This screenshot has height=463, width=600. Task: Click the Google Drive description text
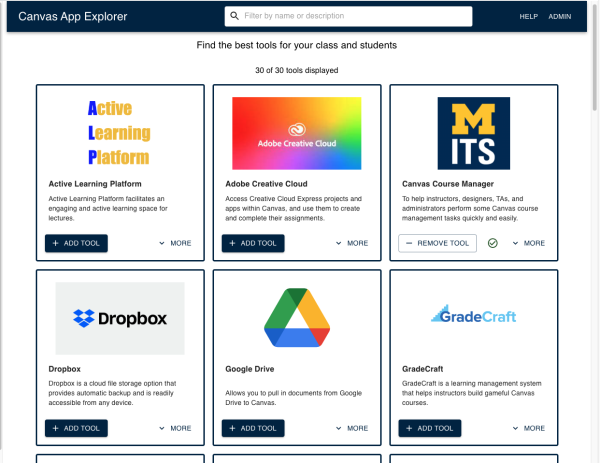[x=293, y=398]
